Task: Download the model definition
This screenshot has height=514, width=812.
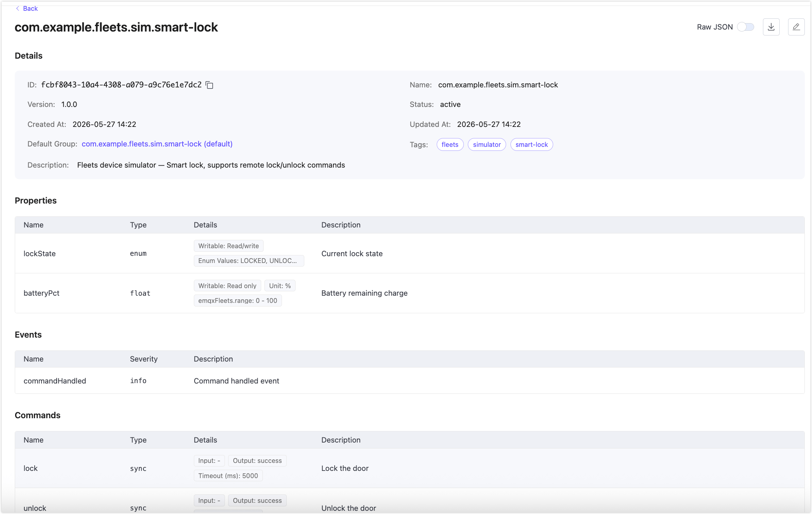Action: pos(771,27)
